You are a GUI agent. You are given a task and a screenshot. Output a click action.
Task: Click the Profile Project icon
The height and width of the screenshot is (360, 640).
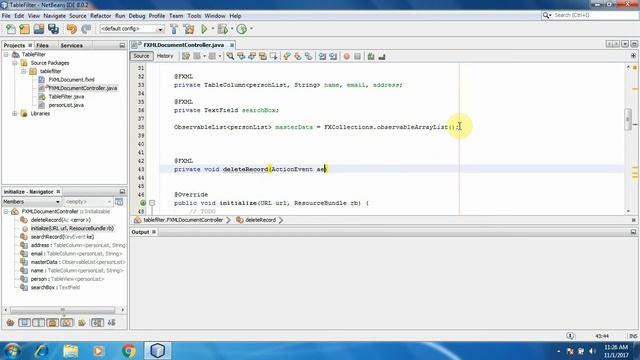[x=242, y=29]
